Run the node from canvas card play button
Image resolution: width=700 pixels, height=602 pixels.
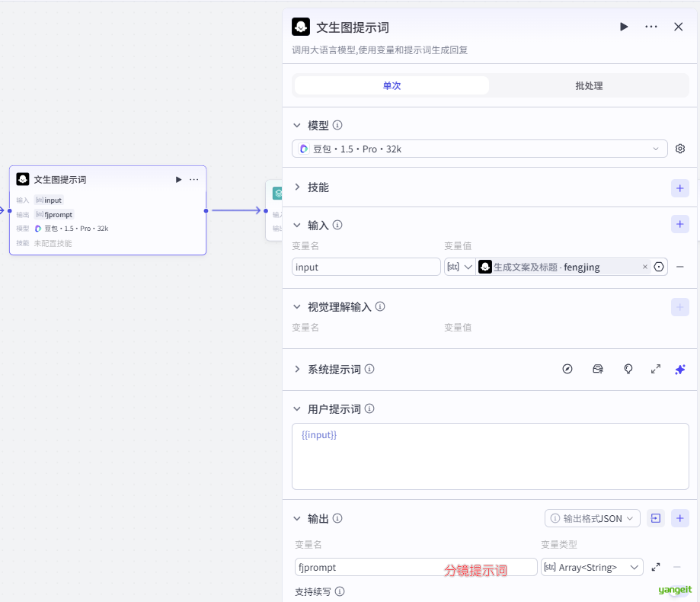coord(178,180)
